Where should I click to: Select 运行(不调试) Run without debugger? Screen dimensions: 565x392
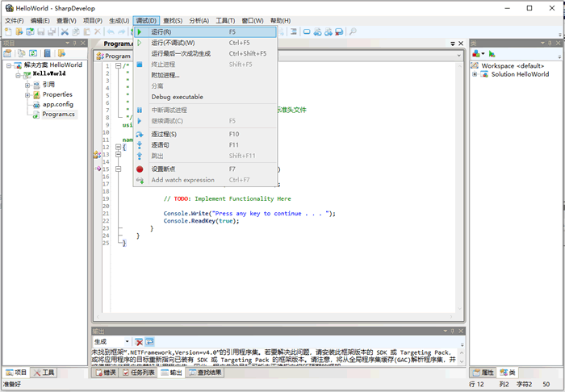click(x=173, y=43)
